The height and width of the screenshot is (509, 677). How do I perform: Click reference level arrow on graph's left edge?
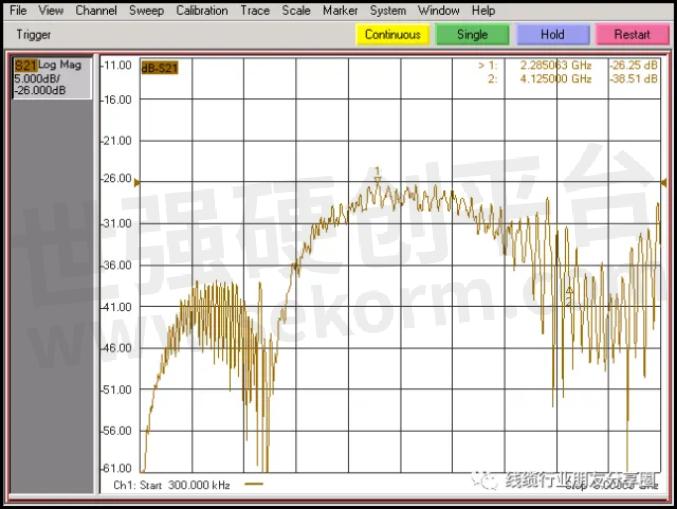point(137,182)
